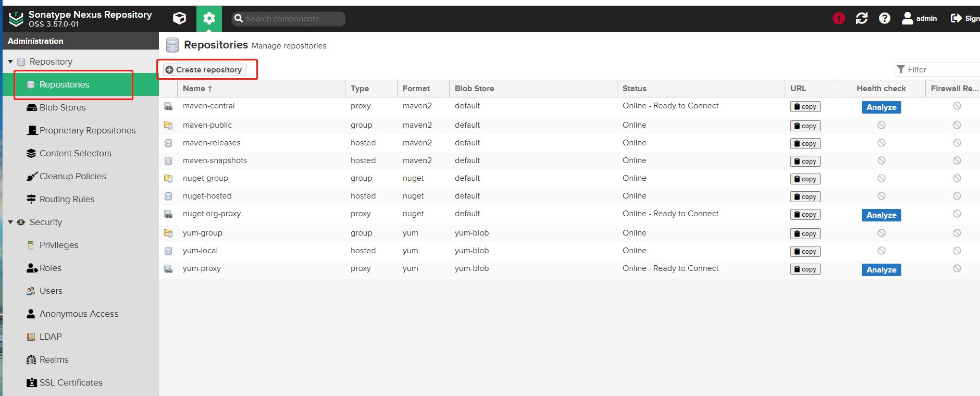Click the Sign out button
Screen dimensions: 980x396
[965, 18]
